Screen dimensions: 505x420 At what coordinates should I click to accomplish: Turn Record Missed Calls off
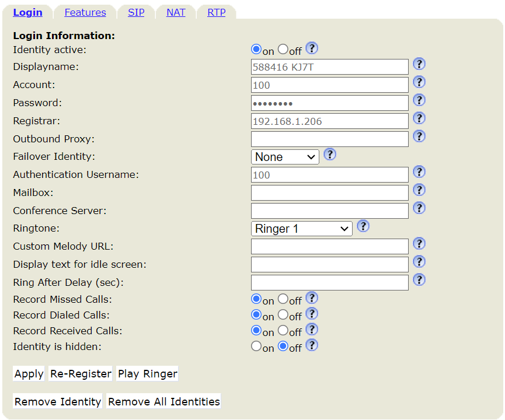283,299
